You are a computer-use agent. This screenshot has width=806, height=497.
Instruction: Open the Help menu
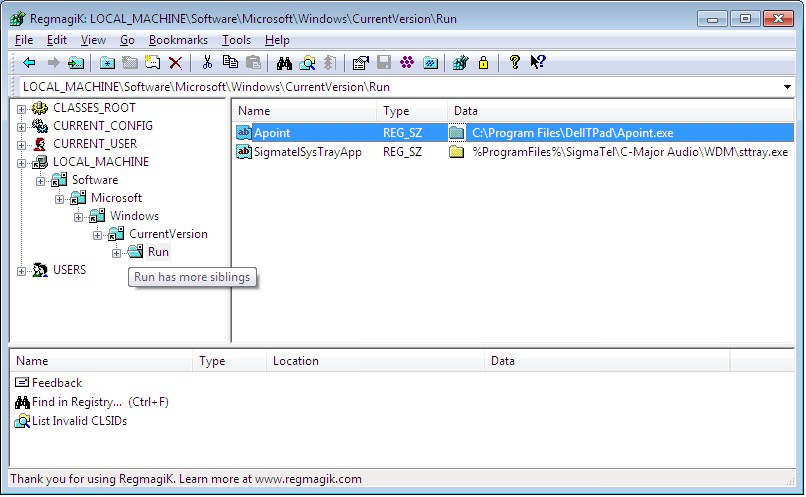277,40
